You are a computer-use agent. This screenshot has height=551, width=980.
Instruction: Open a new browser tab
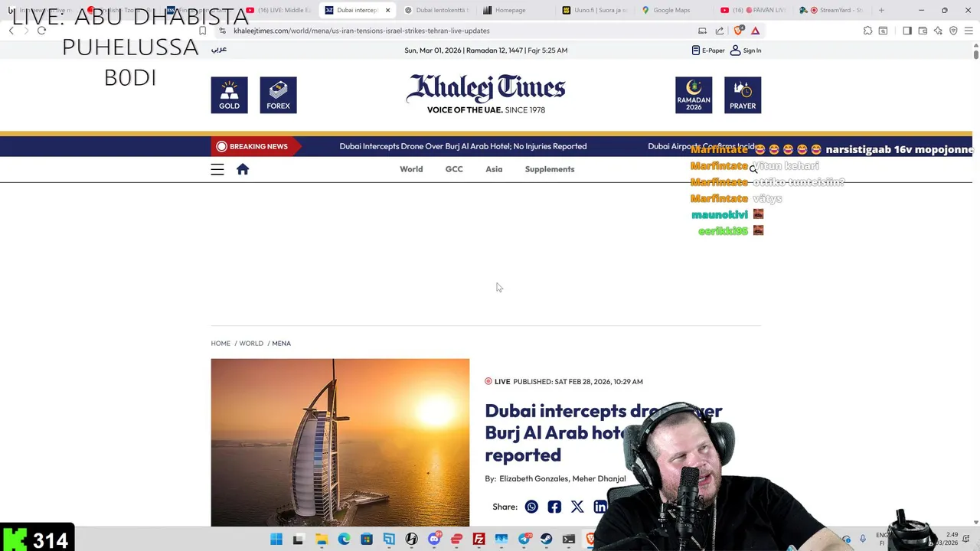coord(881,10)
